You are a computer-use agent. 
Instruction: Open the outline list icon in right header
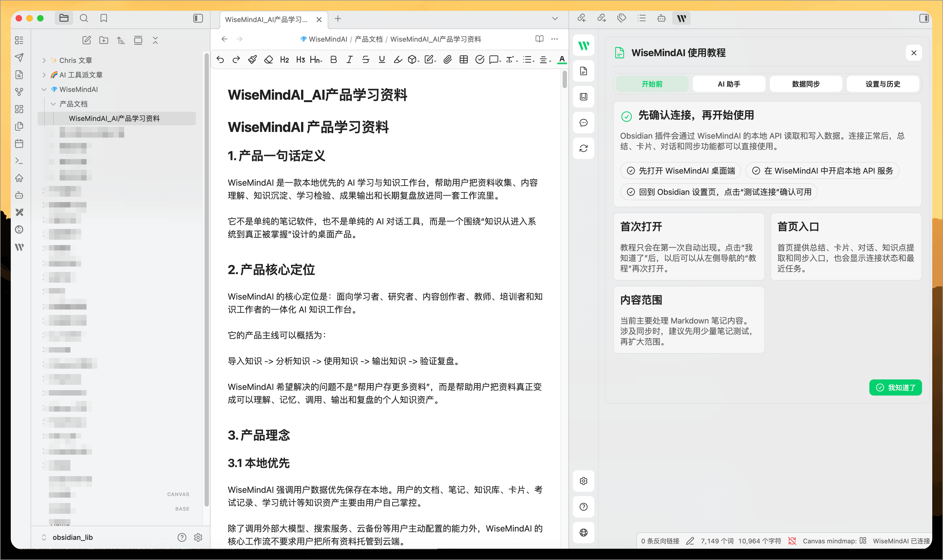[x=641, y=18]
